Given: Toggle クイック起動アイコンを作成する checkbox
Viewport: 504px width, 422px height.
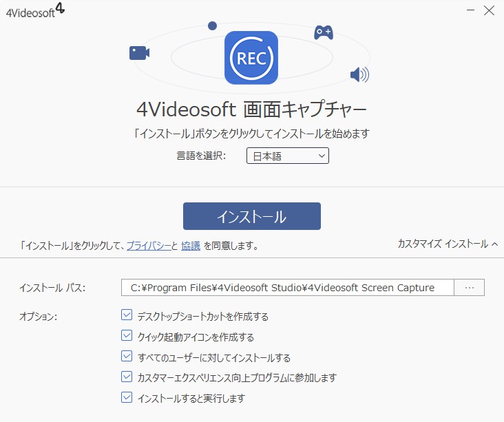Looking at the screenshot, I should [127, 335].
